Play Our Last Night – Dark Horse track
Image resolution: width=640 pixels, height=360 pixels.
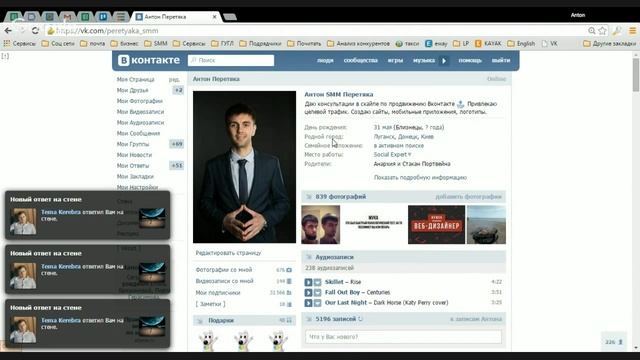pos(308,303)
